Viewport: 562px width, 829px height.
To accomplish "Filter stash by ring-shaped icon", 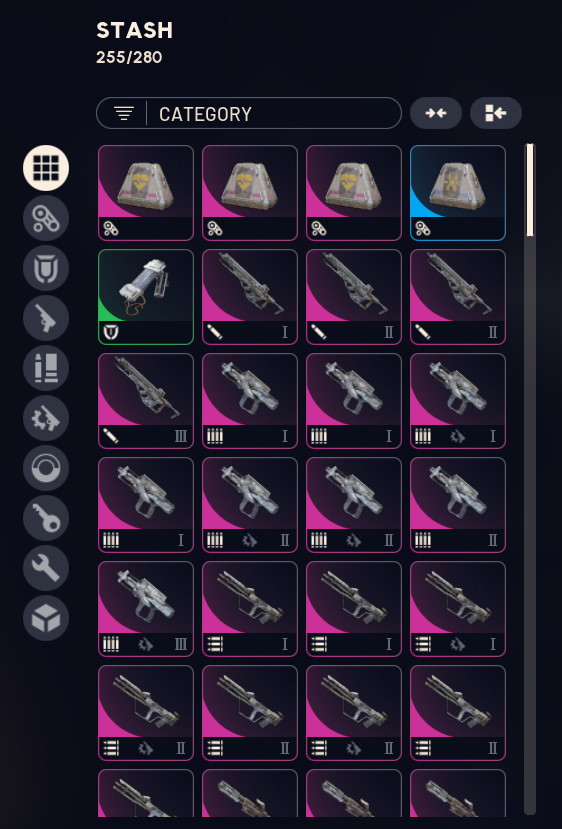I will pyautogui.click(x=46, y=468).
